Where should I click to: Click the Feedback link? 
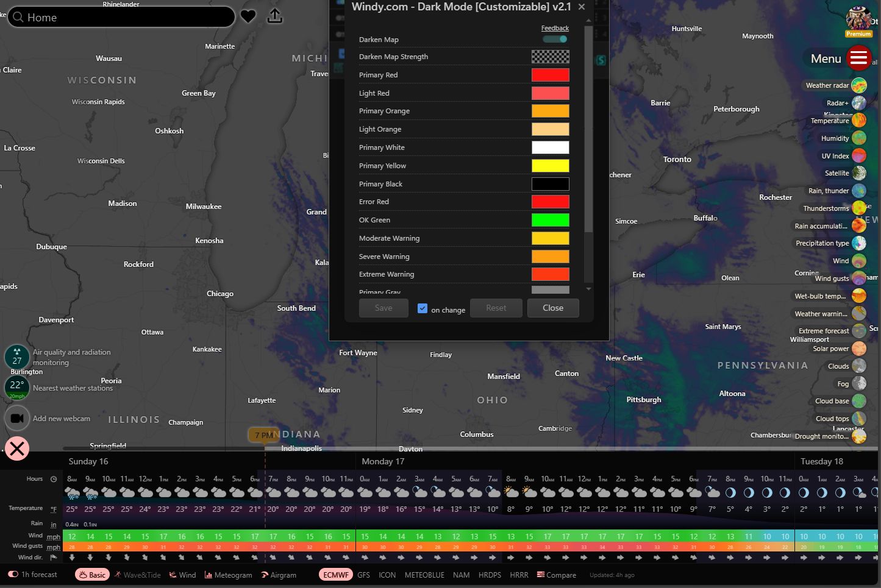point(555,28)
